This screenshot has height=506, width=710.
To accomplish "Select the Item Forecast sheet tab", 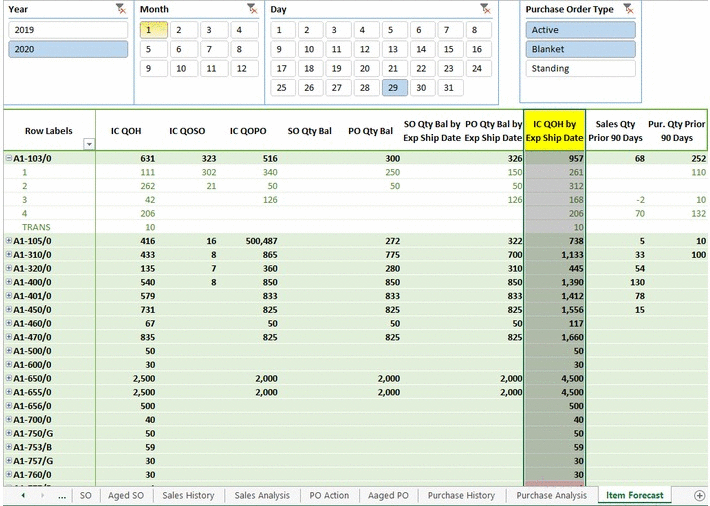I will (634, 496).
